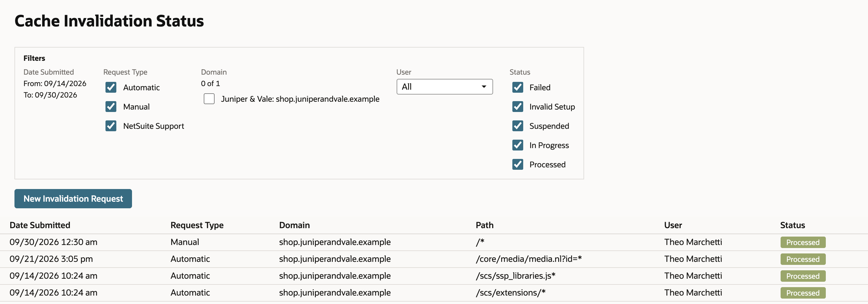Screen dimensions: 868x304
Task: Toggle the Failed status checkbox
Action: (x=517, y=88)
